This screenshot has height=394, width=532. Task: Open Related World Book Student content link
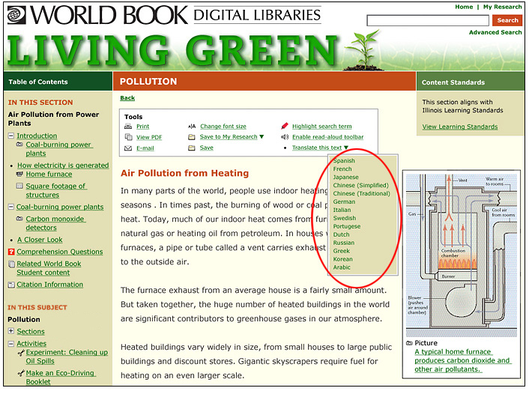click(49, 268)
